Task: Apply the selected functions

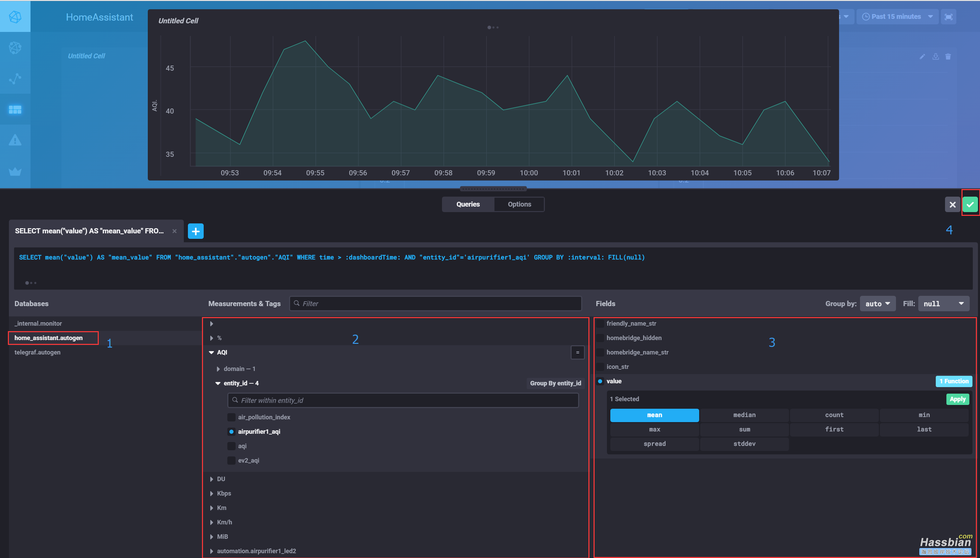Action: [x=957, y=399]
